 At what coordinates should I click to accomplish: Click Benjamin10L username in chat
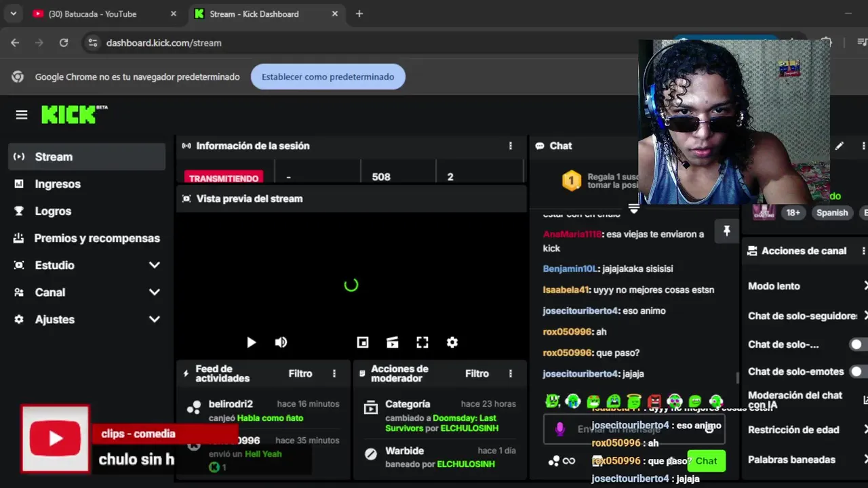click(570, 268)
